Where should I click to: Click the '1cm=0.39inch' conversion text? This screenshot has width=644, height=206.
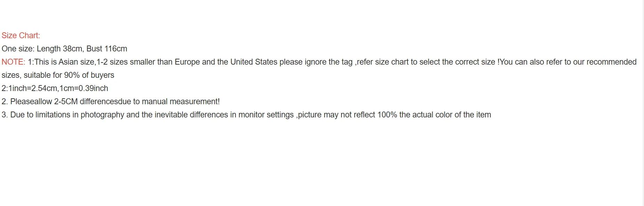click(x=84, y=88)
